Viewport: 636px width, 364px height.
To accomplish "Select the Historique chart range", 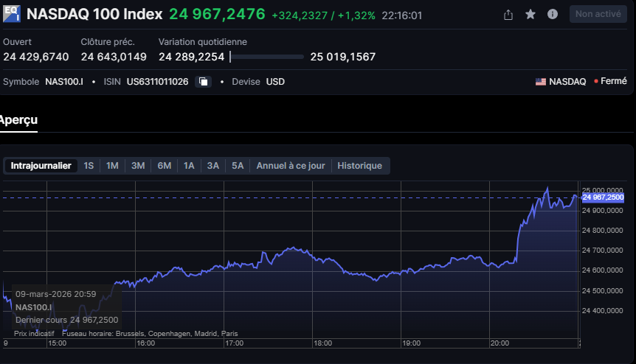I will [360, 166].
